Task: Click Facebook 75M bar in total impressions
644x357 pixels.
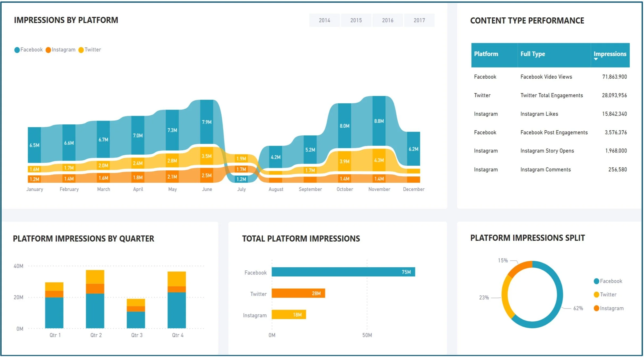Action: pyautogui.click(x=343, y=272)
